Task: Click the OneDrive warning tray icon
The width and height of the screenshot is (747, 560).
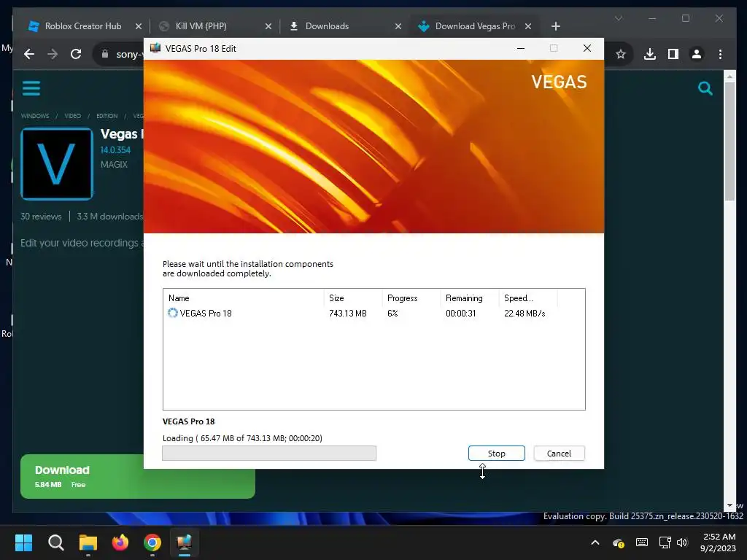Action: [x=619, y=542]
